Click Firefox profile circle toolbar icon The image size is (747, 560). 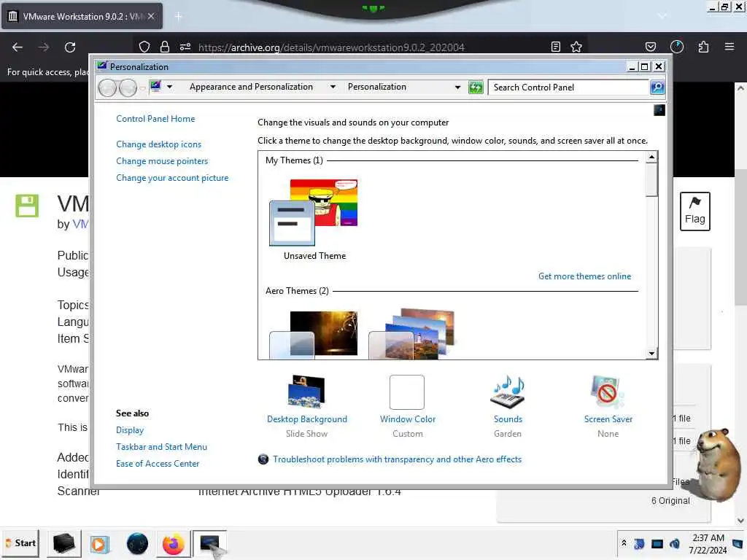tap(676, 47)
